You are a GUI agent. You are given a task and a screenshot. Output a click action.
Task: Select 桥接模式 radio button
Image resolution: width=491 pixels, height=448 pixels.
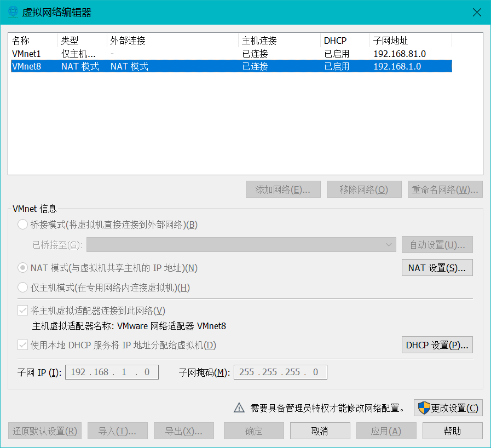pos(22,225)
